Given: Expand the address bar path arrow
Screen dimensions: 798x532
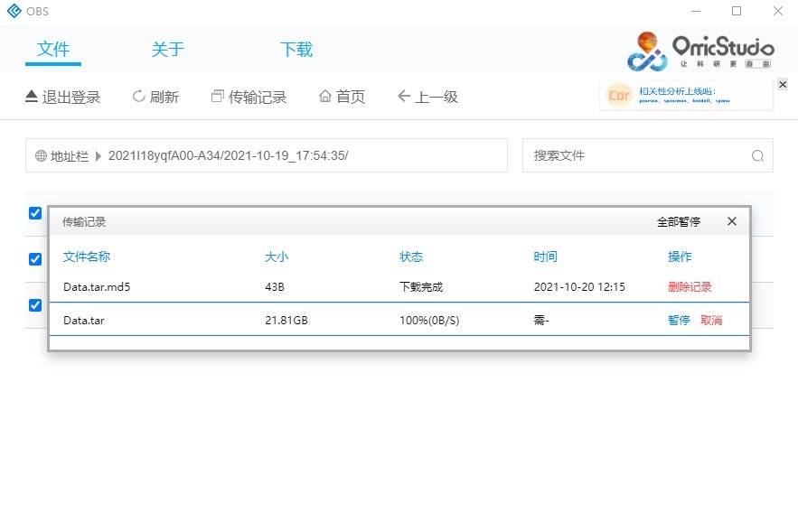Looking at the screenshot, I should (x=99, y=156).
